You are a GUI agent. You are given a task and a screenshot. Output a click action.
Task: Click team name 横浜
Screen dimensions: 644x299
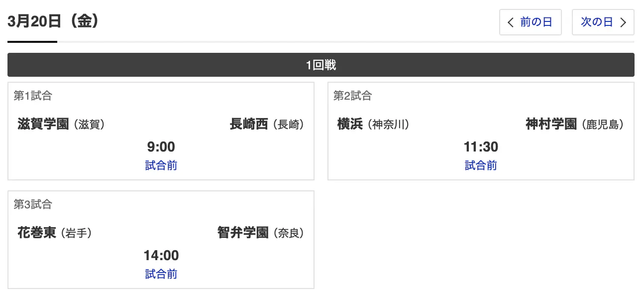tap(350, 124)
